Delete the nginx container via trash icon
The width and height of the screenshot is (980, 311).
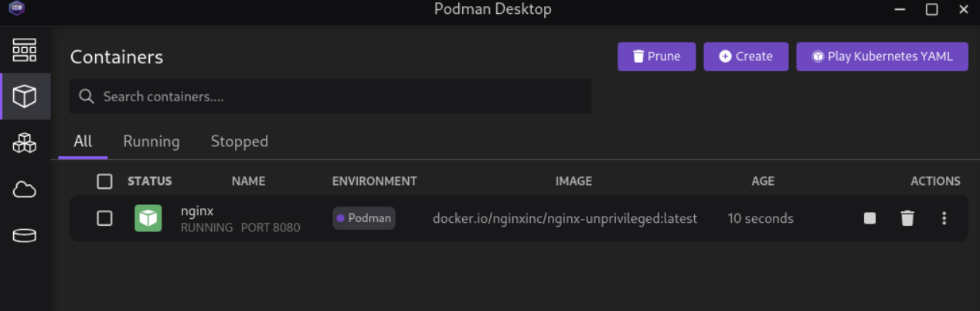tap(907, 218)
